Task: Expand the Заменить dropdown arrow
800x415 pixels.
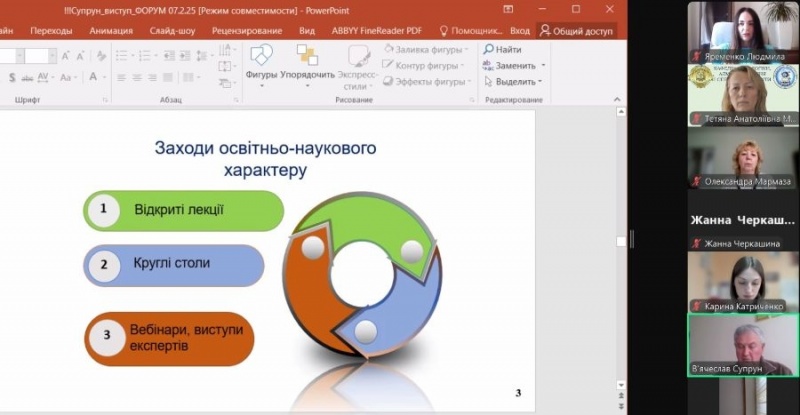Action: click(544, 66)
